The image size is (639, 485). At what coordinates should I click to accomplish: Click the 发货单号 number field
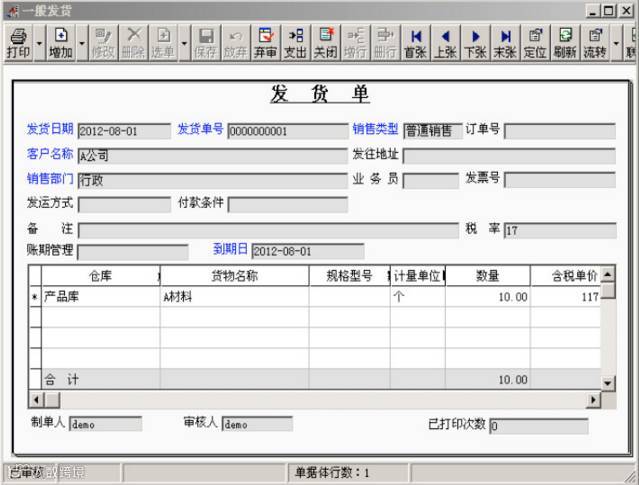(x=288, y=131)
